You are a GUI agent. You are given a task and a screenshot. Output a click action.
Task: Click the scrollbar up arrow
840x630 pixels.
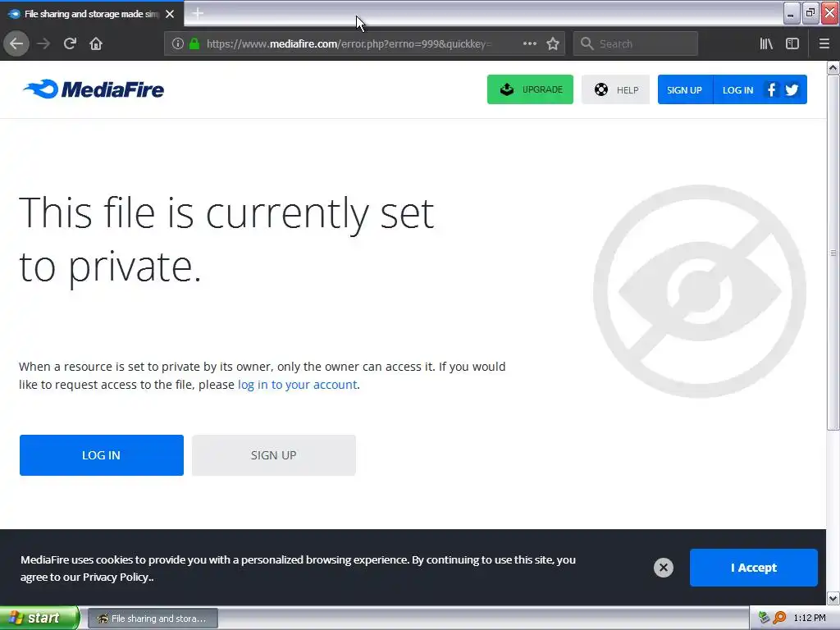click(833, 67)
